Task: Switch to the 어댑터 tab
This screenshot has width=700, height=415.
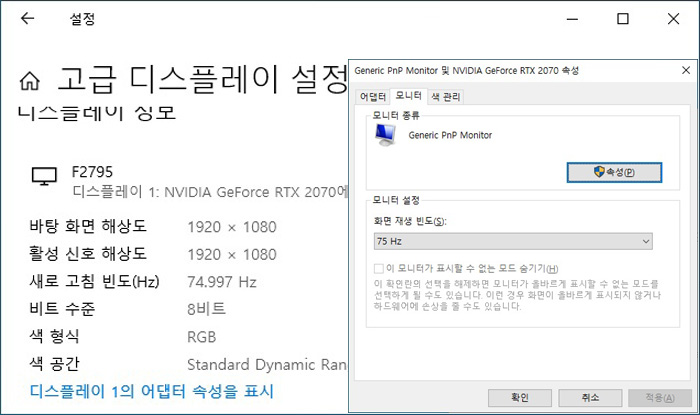Action: click(x=372, y=97)
